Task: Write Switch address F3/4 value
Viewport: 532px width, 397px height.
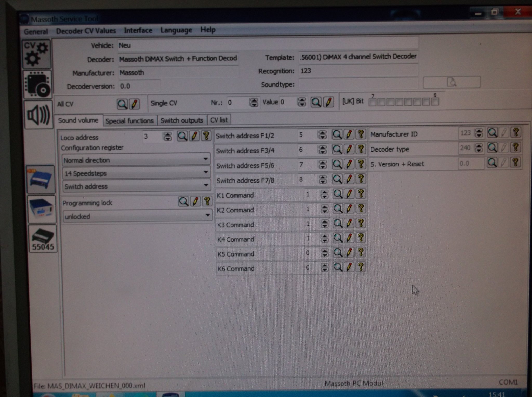Action: pos(349,149)
